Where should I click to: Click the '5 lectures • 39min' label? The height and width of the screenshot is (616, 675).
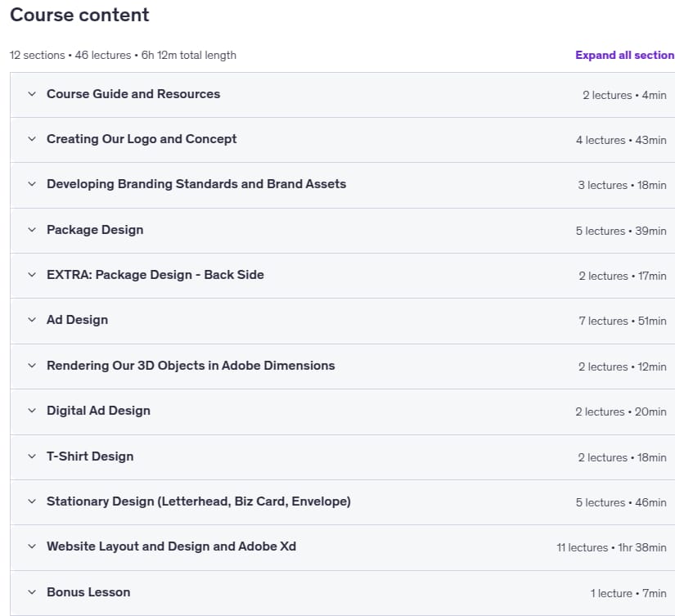(621, 231)
